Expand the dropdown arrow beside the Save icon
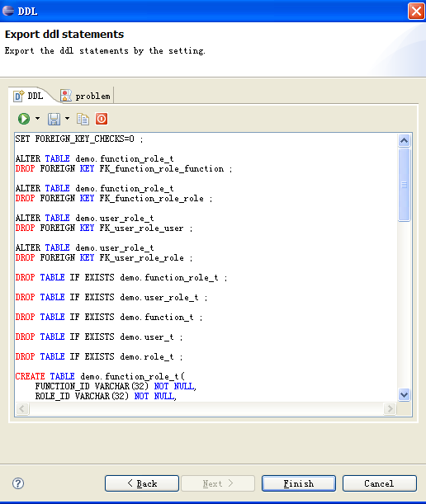This screenshot has height=504, width=426. [x=67, y=119]
